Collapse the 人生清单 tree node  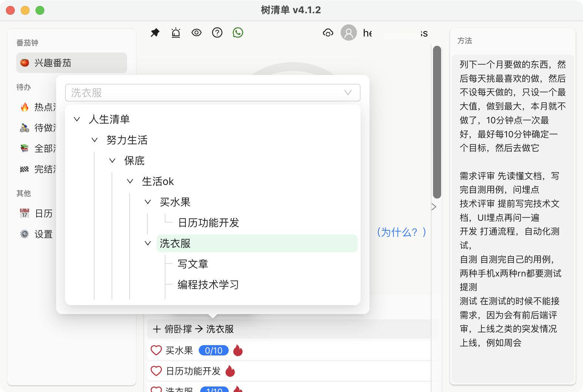77,119
